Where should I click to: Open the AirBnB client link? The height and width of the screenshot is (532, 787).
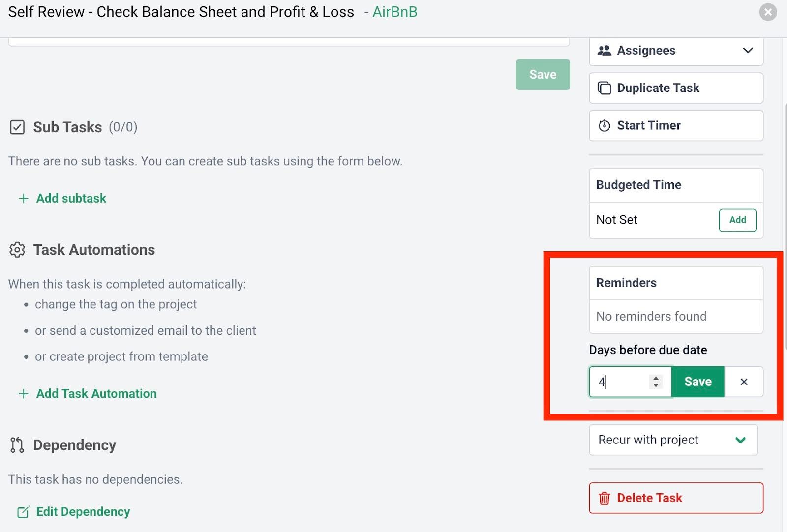394,12
